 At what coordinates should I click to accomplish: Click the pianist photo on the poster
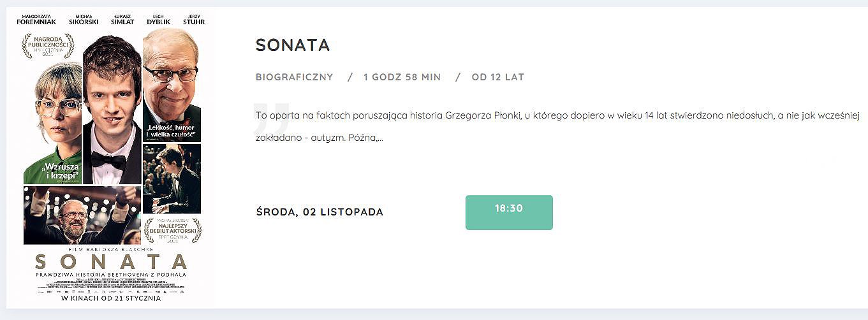click(172, 178)
